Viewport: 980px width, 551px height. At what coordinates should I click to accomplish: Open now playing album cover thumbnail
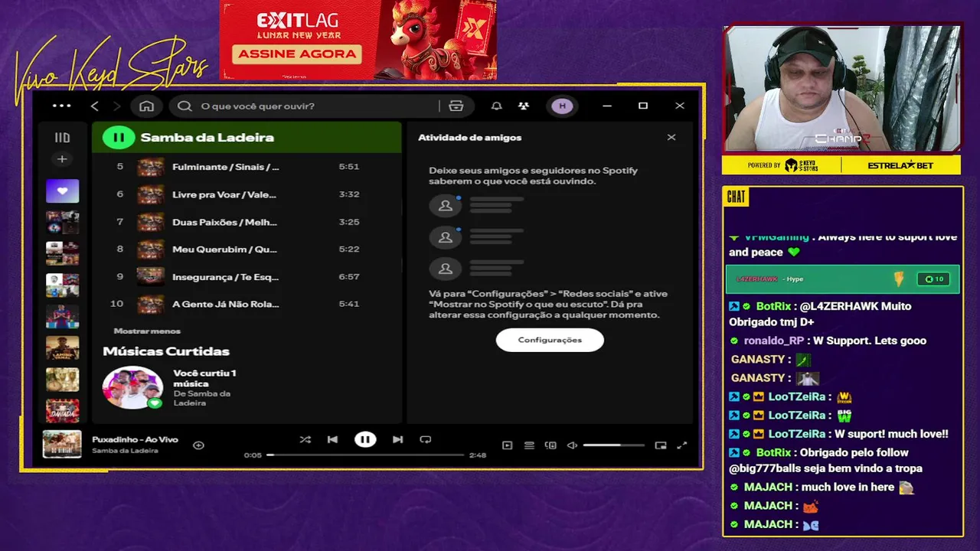[62, 444]
